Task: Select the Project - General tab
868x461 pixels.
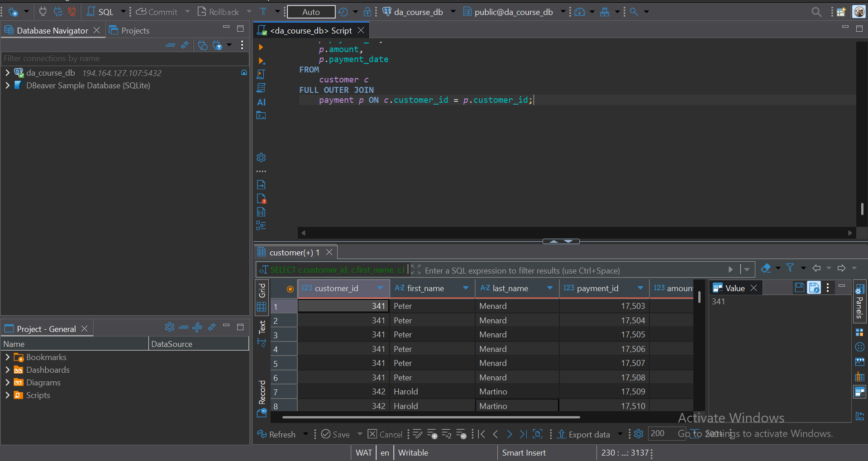Action: tap(46, 329)
